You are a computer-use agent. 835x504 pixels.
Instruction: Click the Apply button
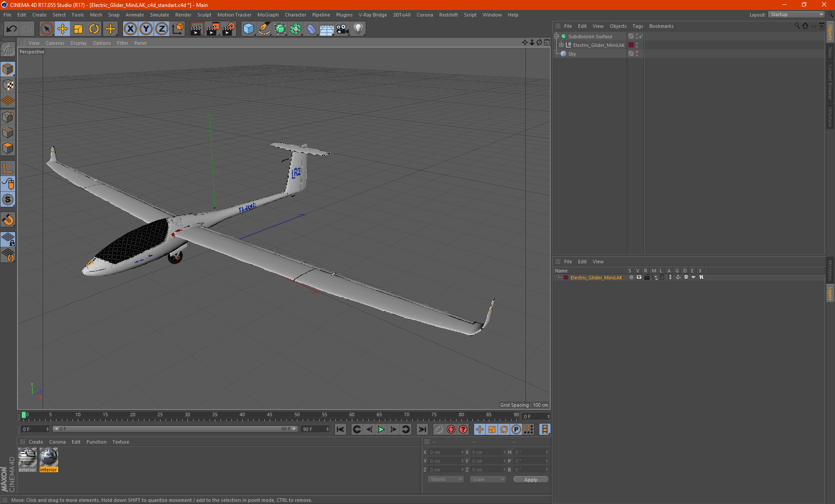pyautogui.click(x=531, y=480)
